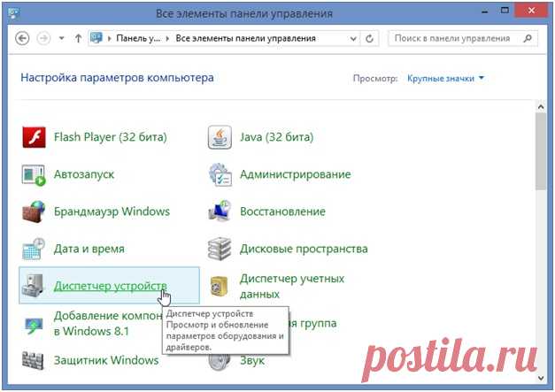Open Добавление компонентов в Windows 8.1 link
This screenshot has width=555, height=392.
point(108,323)
